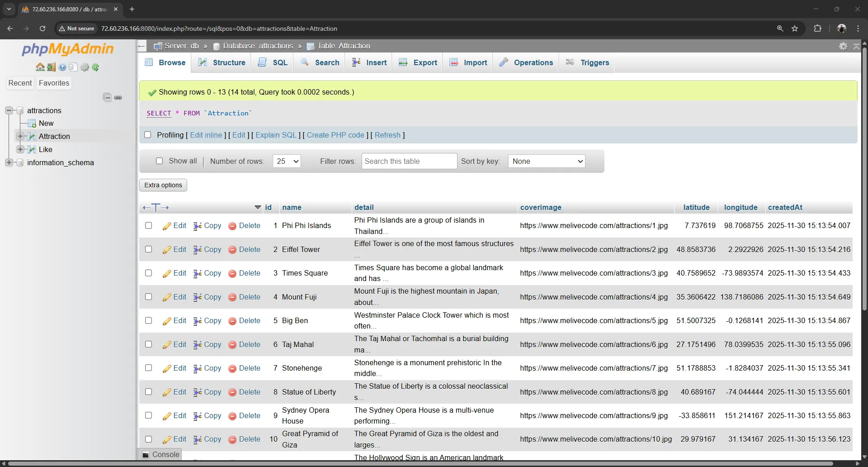Click the Explain SQL link
Viewport: 868px width, 467px height.
pyautogui.click(x=276, y=135)
